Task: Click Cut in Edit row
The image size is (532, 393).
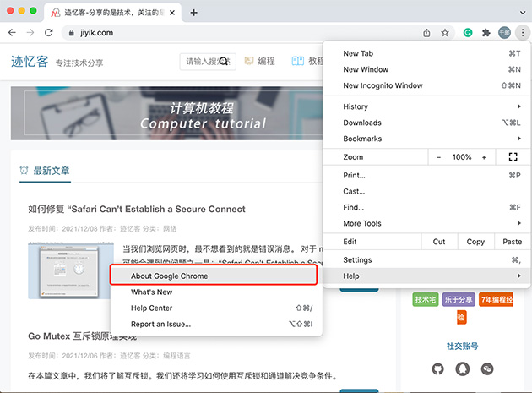Action: tap(439, 242)
